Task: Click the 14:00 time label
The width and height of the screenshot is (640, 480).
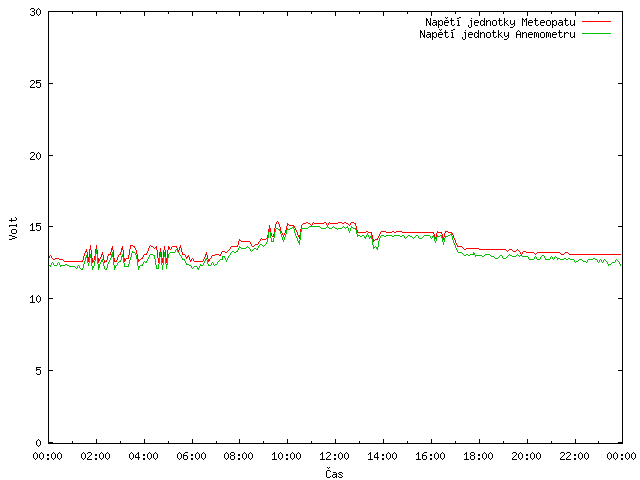Action: (382, 456)
